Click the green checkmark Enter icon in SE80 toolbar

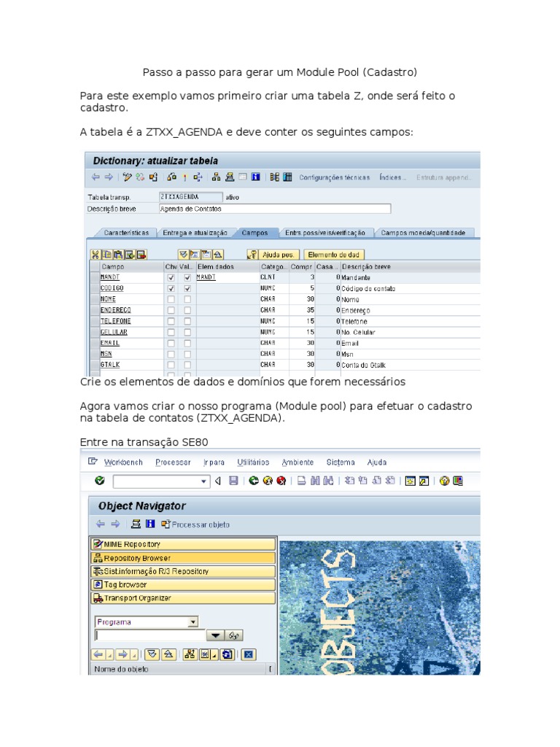coord(99,481)
